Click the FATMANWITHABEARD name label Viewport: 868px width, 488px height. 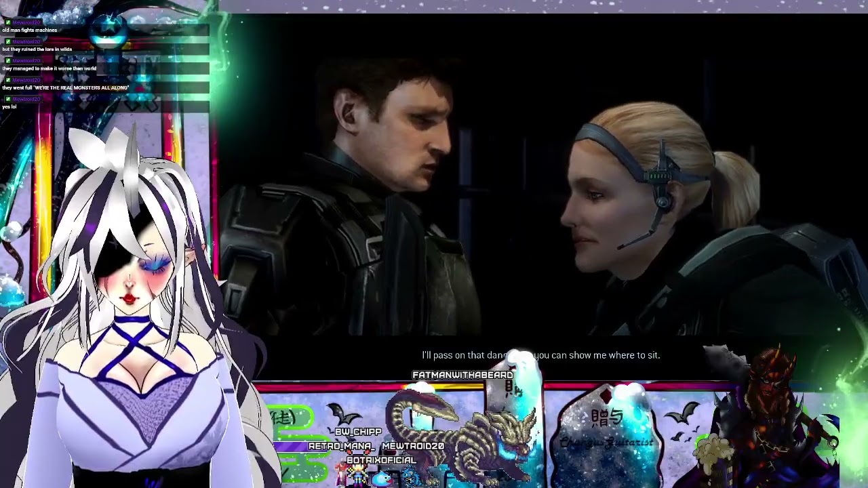pyautogui.click(x=462, y=375)
